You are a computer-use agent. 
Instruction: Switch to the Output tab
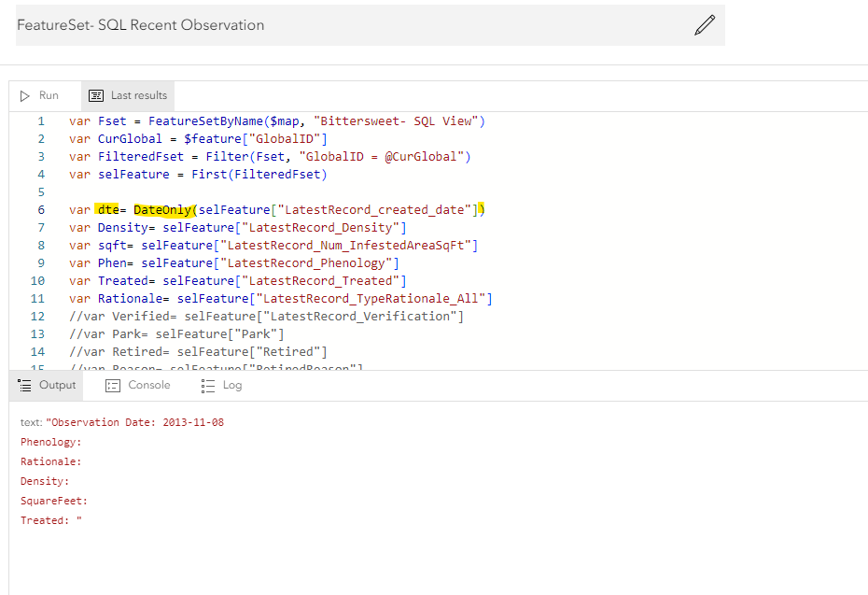(x=48, y=385)
